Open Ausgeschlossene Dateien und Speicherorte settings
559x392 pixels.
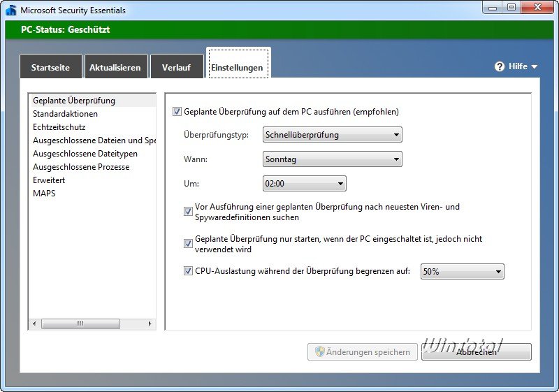click(92, 140)
